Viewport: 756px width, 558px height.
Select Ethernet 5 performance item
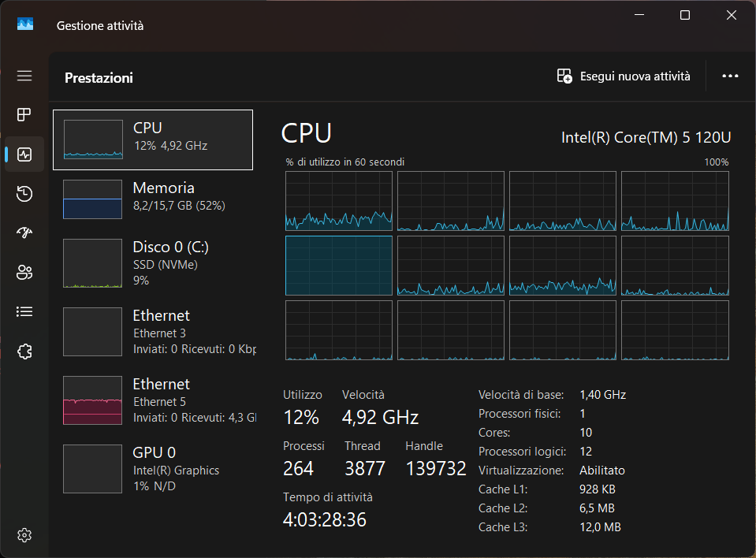tap(153, 400)
